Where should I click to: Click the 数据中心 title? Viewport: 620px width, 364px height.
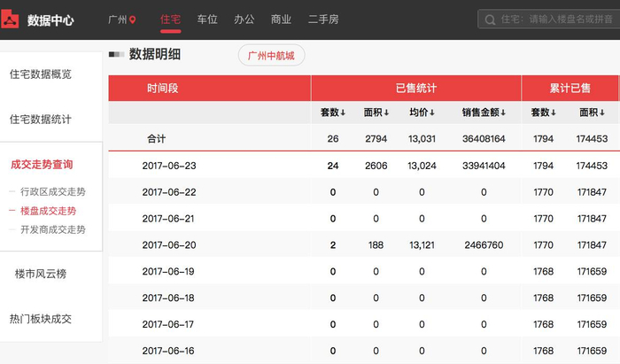(50, 20)
